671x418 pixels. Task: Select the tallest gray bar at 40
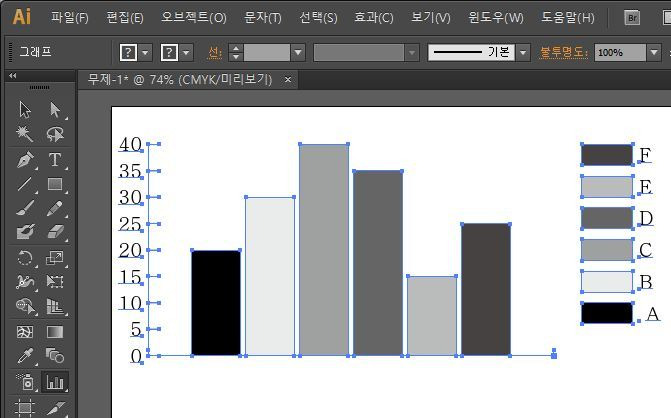[324, 250]
